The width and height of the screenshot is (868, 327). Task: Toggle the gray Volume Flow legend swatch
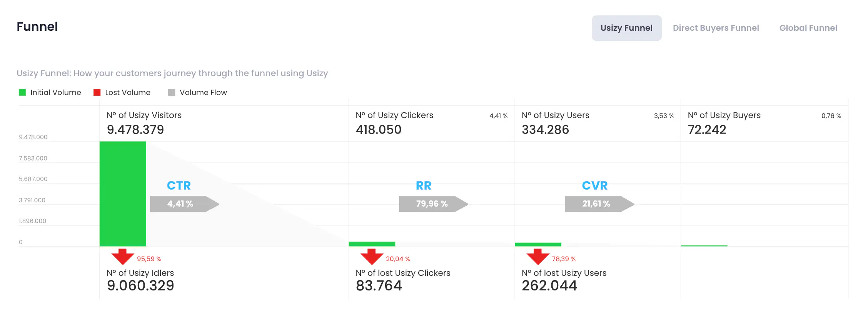tap(172, 92)
